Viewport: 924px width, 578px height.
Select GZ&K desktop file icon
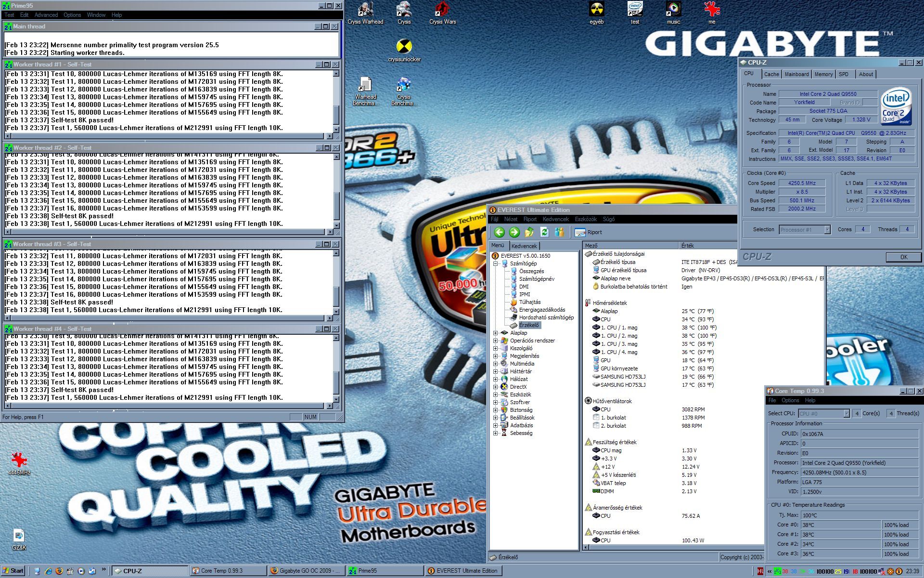point(19,539)
